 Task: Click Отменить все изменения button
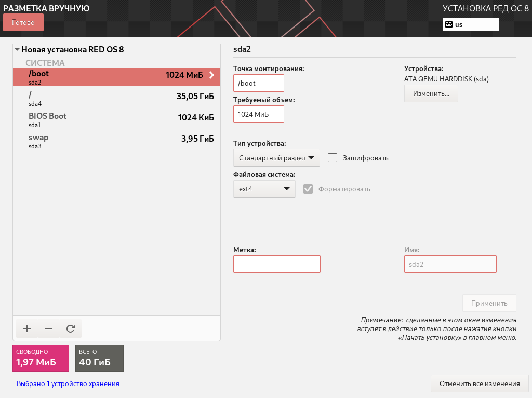(x=480, y=383)
